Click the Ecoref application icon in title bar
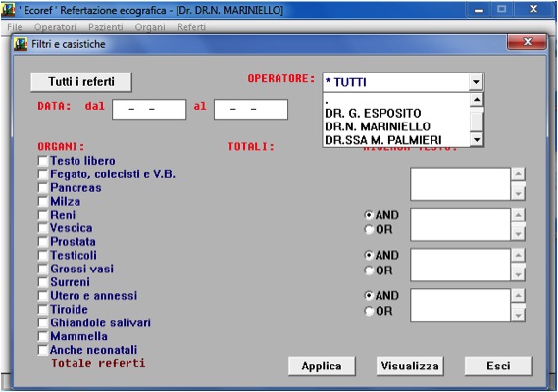Viewport: 558px width, 392px height. point(8,9)
